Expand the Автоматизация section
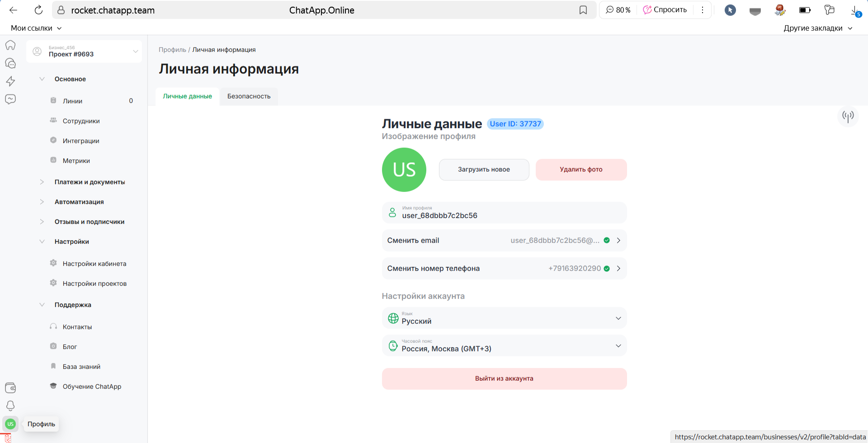Image resolution: width=868 pixels, height=443 pixels. pos(42,202)
